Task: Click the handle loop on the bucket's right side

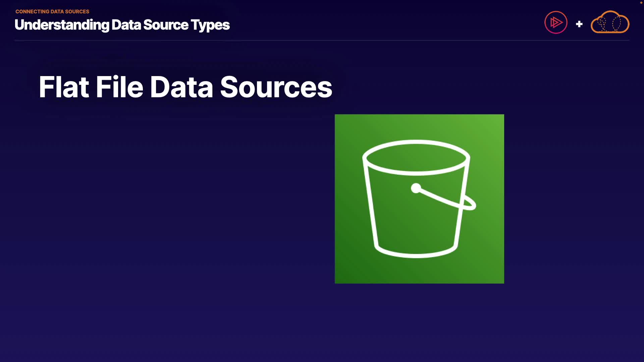Action: [x=470, y=203]
